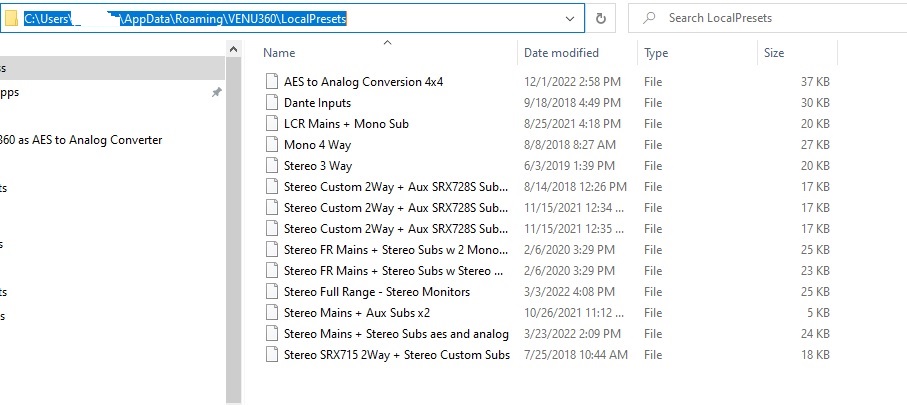Image resolution: width=907 pixels, height=405 pixels.
Task: Click the '24 KB' size value
Action: tap(815, 334)
